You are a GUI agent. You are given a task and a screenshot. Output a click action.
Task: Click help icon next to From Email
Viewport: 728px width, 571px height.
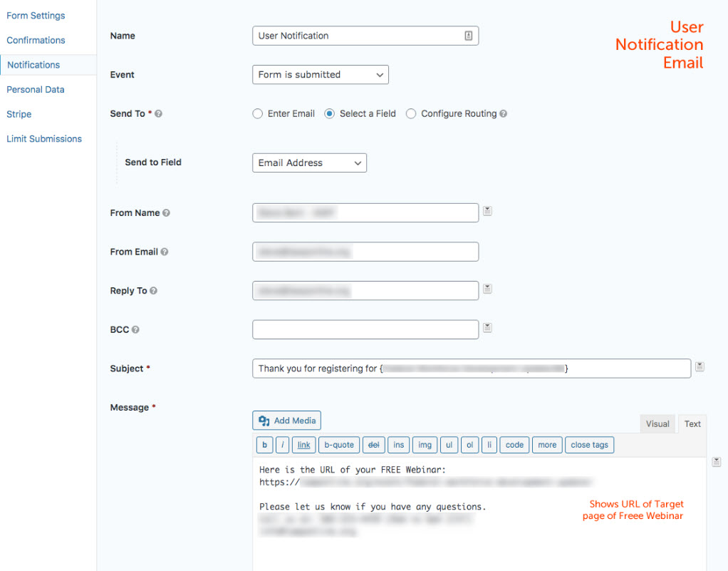point(165,252)
